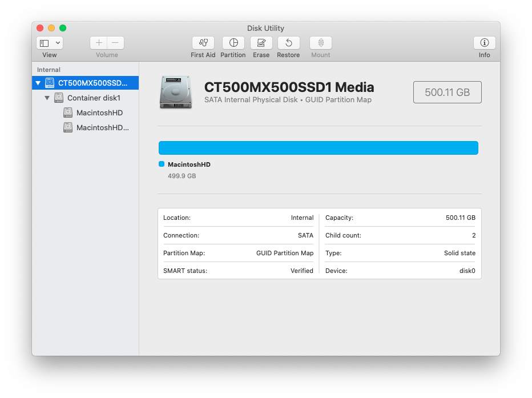This screenshot has width=532, height=398.
Task: Click the blue disk usage bar
Action: tap(319, 148)
